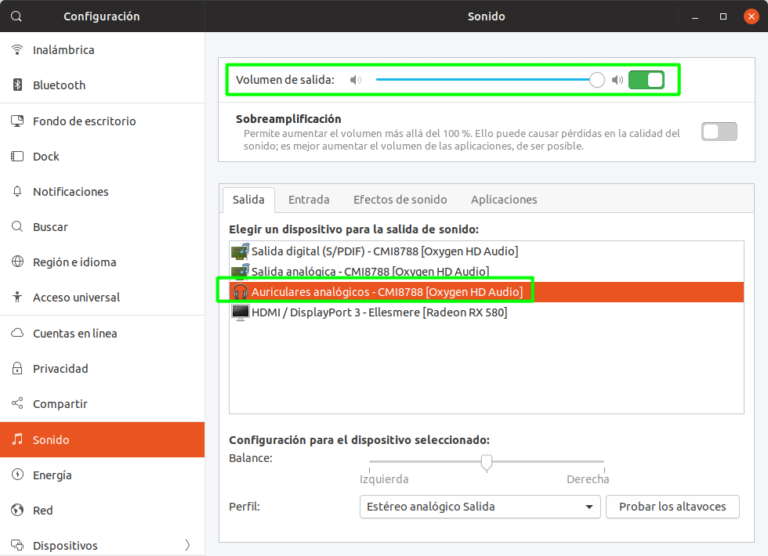The height and width of the screenshot is (556, 768).
Task: Click the low-volume speaker icon
Action: 356,80
